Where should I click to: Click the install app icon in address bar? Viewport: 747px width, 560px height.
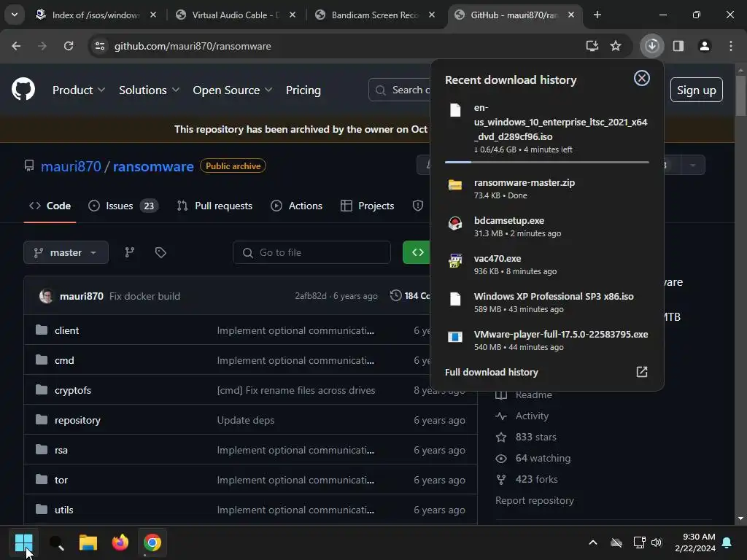(592, 46)
